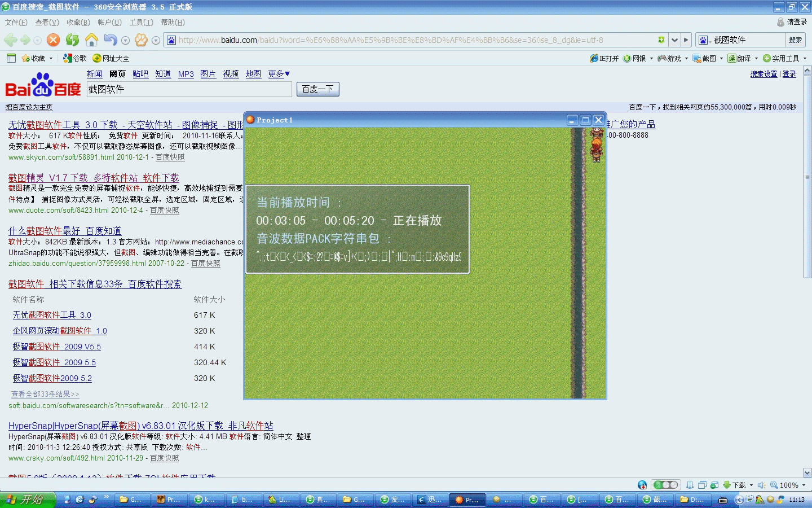Click the 截图 screenshot toolbar button
The image size is (812, 508).
(704, 58)
